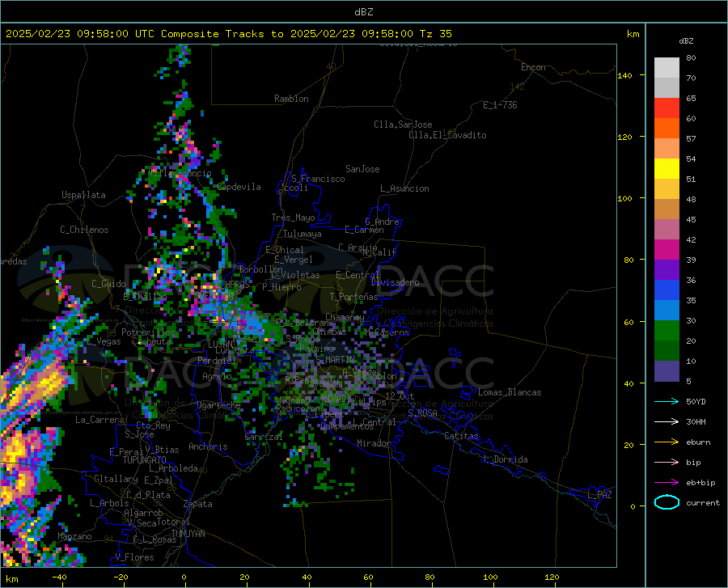Click the '50YD' legend label
Viewport: 728px width, 588px height.
coord(696,401)
